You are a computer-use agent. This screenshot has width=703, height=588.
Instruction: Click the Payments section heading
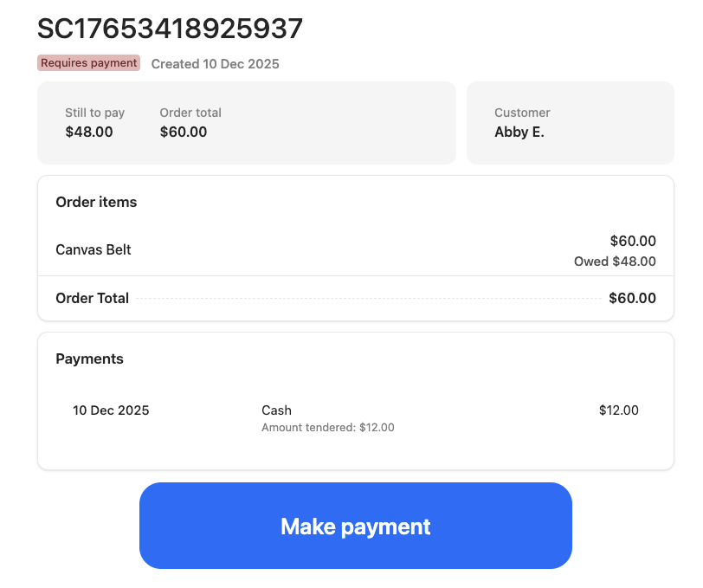coord(89,359)
